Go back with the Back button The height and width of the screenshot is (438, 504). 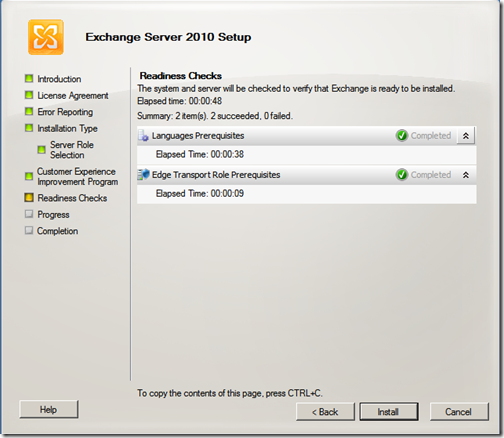[x=325, y=412]
